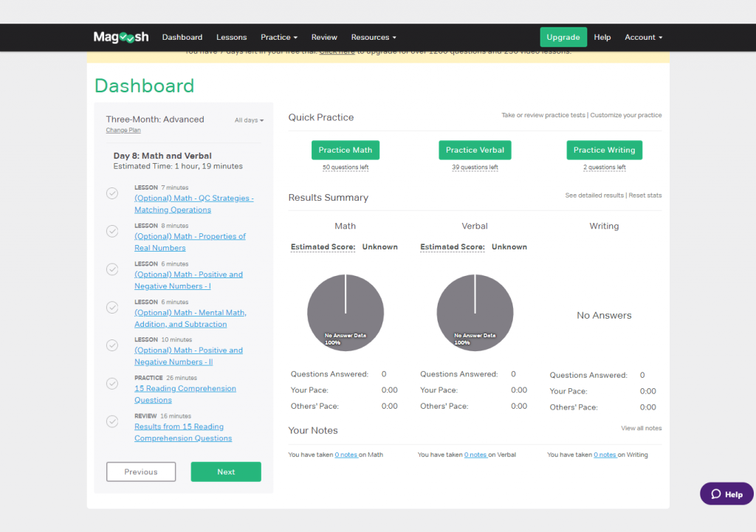Viewport: 756px width, 532px height.
Task: Select Lessons in the navigation bar
Action: 231,36
